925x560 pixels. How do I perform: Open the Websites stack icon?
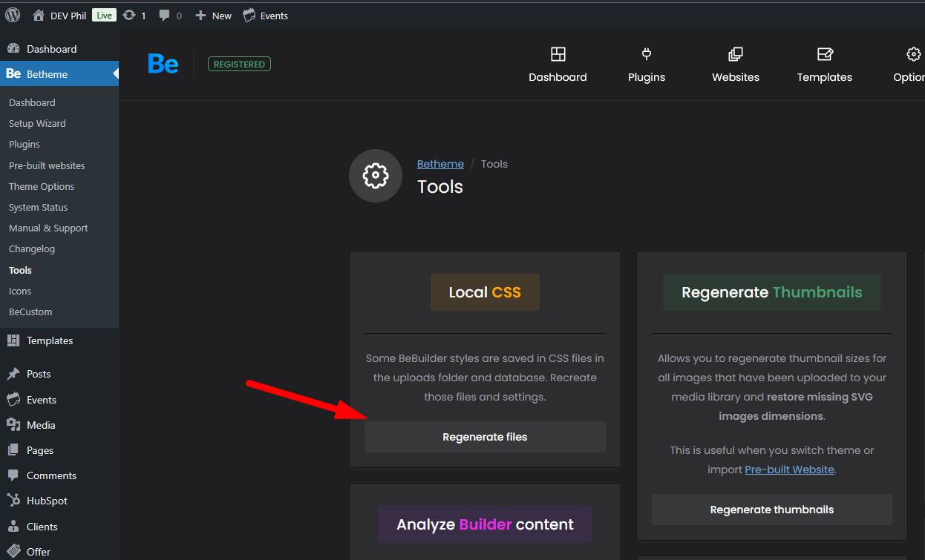point(735,54)
